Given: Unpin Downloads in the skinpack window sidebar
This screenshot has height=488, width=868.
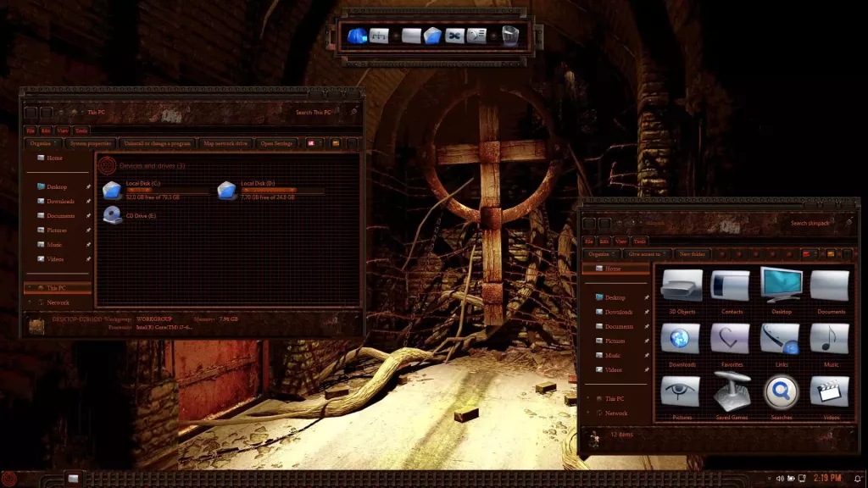Looking at the screenshot, I should tap(648, 310).
